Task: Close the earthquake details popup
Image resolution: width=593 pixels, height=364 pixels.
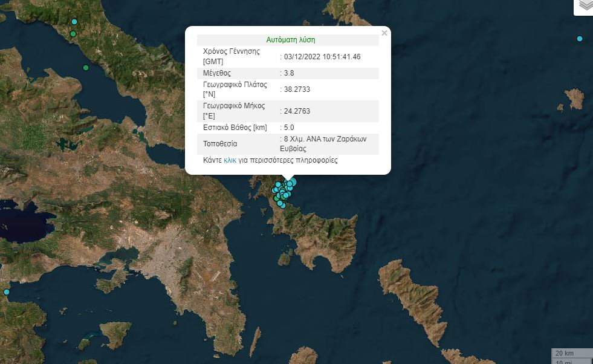Action: pos(384,33)
